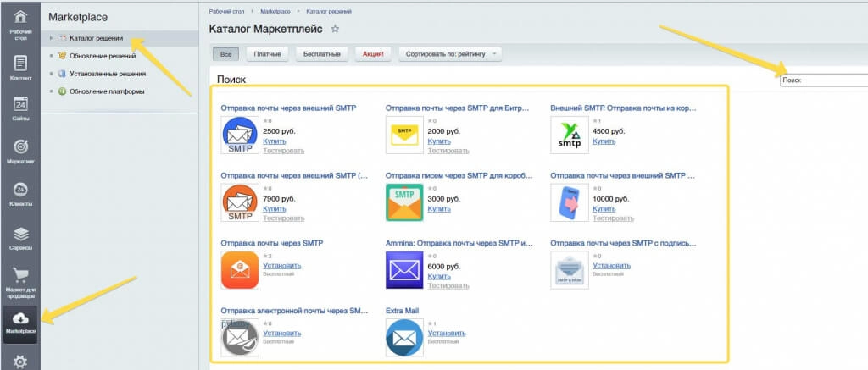Open the Клиенты sidebar icon
Screen dimensions: 868x370
(20, 189)
